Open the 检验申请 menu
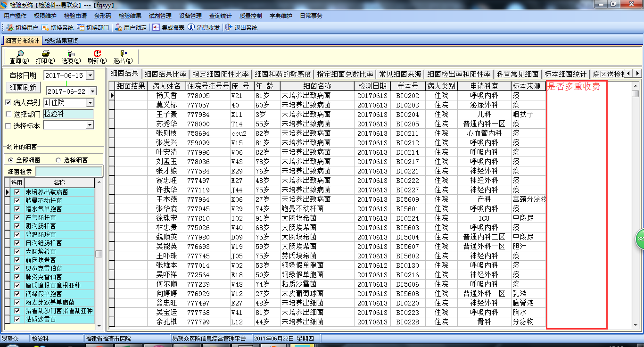Image resolution: width=644 pixels, height=347 pixels. [75, 16]
